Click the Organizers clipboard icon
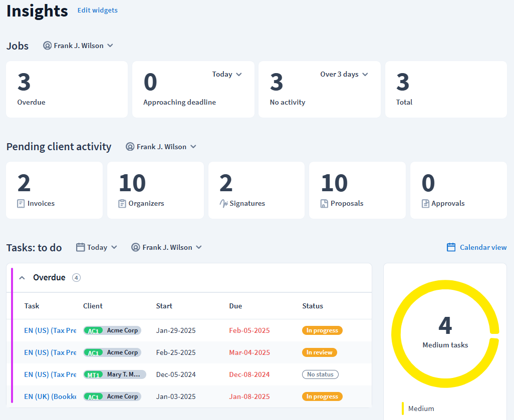Viewport: 514px width, 420px height. point(122,204)
